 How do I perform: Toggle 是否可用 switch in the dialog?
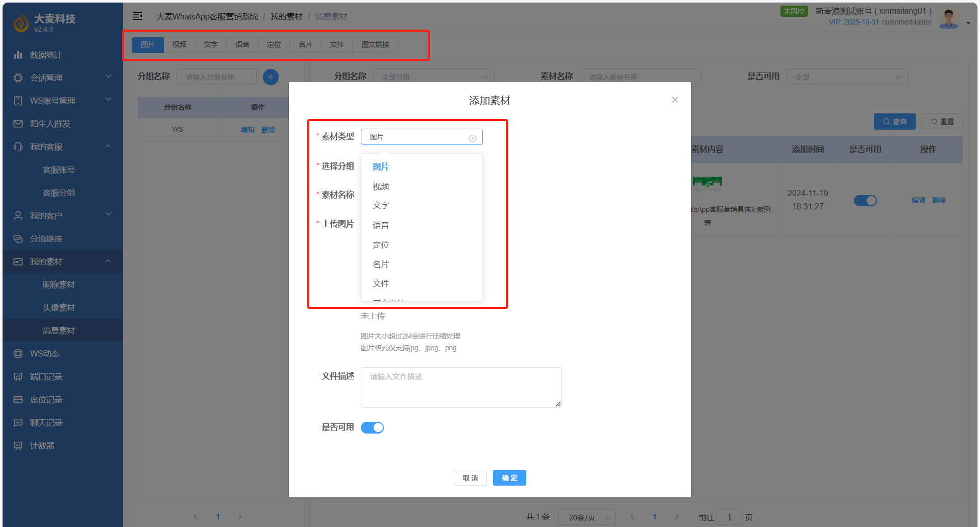pos(372,427)
